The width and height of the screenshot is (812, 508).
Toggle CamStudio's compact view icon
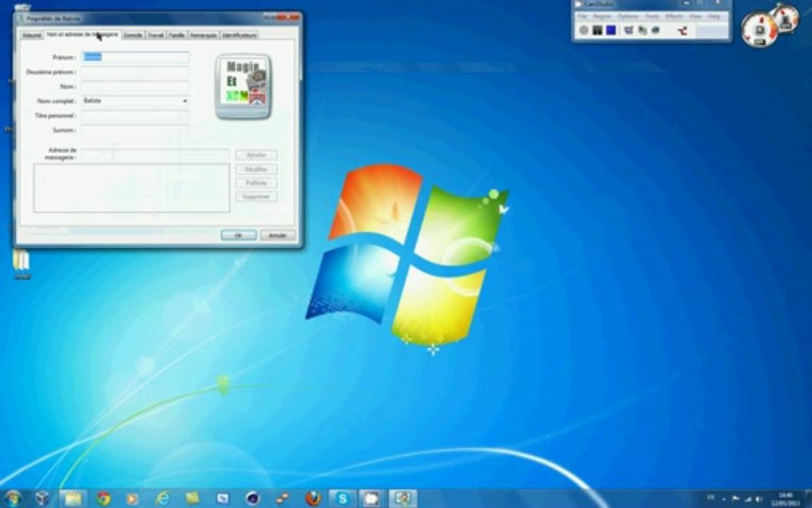629,30
